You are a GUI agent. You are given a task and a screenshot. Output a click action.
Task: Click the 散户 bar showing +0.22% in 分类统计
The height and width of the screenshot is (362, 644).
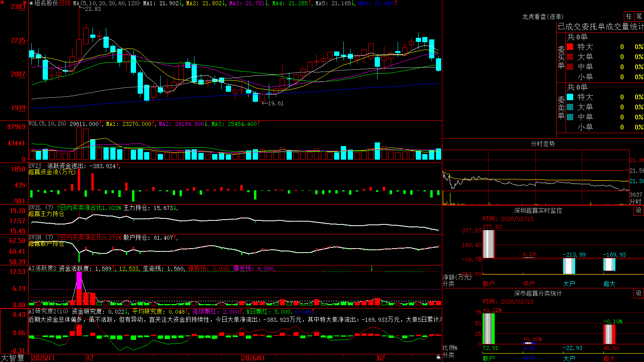[x=489, y=329]
